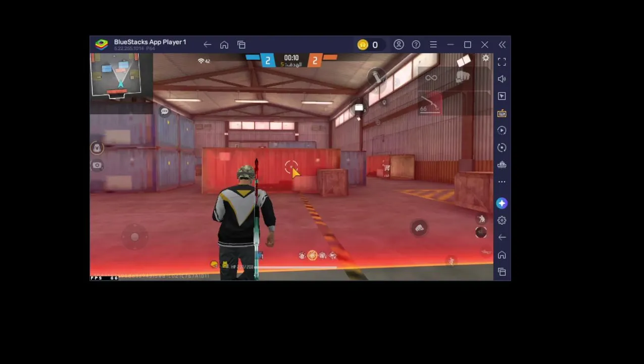
Task: Tap the prone stance button
Action: tap(486, 251)
